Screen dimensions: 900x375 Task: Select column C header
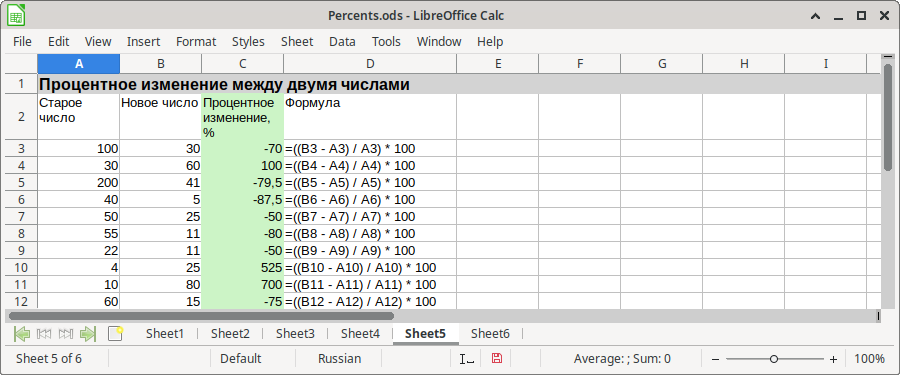point(243,64)
